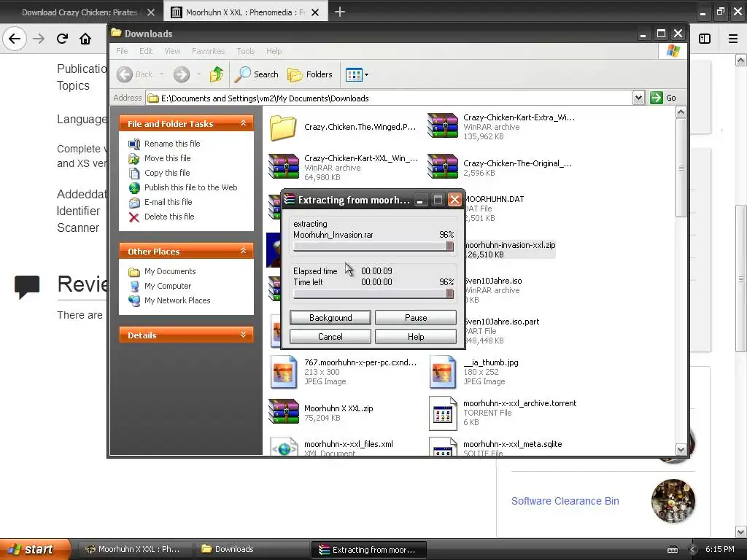Select __ia_thumb.jpg image icon
The image size is (747, 560).
443,372
